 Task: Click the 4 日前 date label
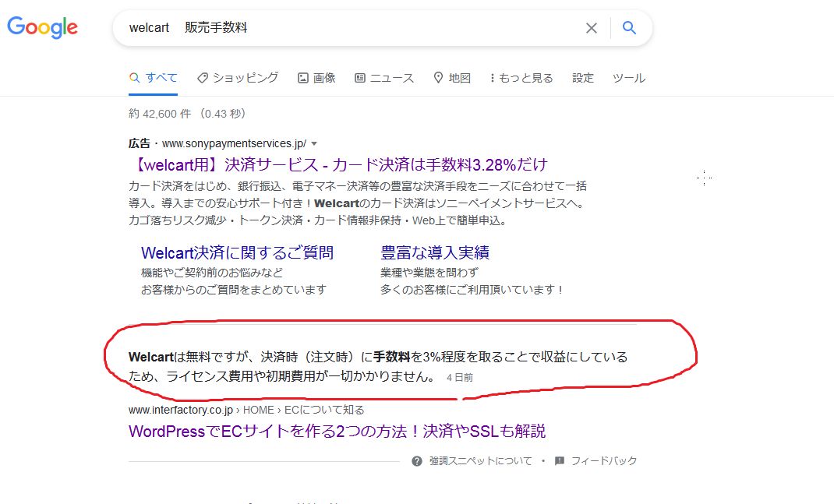pyautogui.click(x=460, y=378)
